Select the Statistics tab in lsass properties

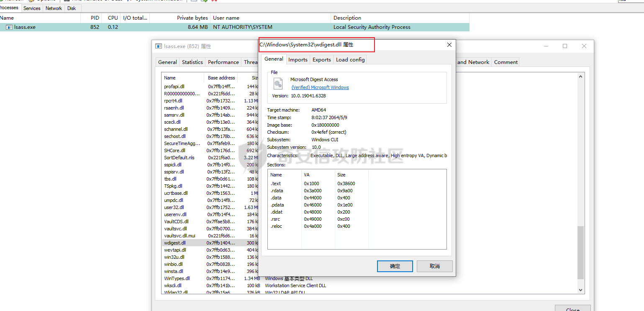pos(192,62)
